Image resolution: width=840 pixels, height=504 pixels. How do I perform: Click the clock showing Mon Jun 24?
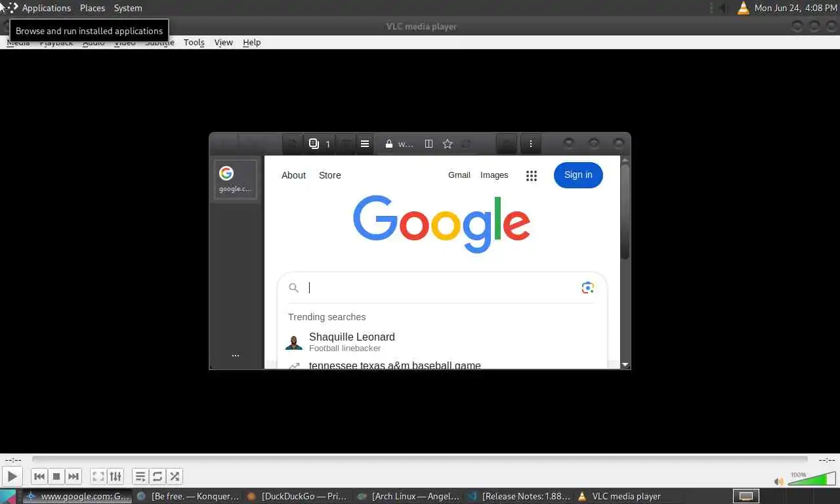(x=795, y=8)
